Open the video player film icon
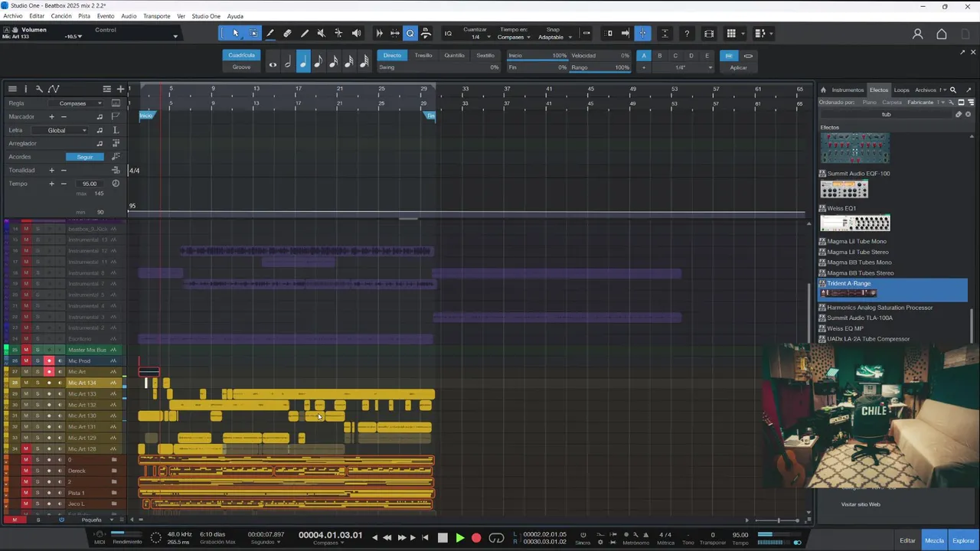 coord(709,33)
